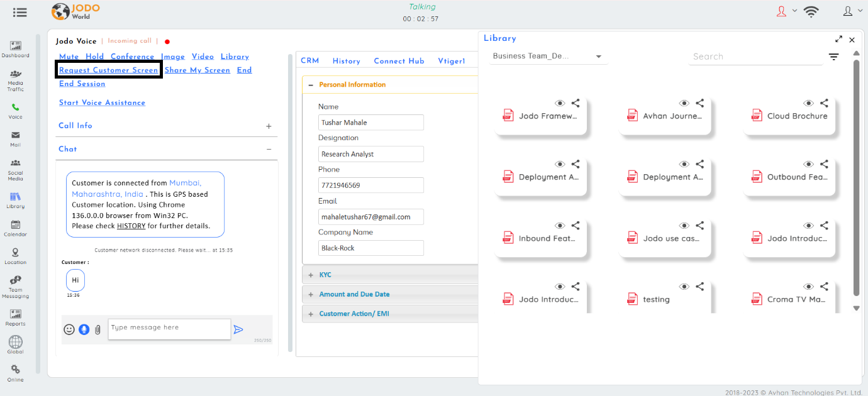Share the Jodo use cas... document
Viewport: 868px width, 396px height.
pos(699,225)
